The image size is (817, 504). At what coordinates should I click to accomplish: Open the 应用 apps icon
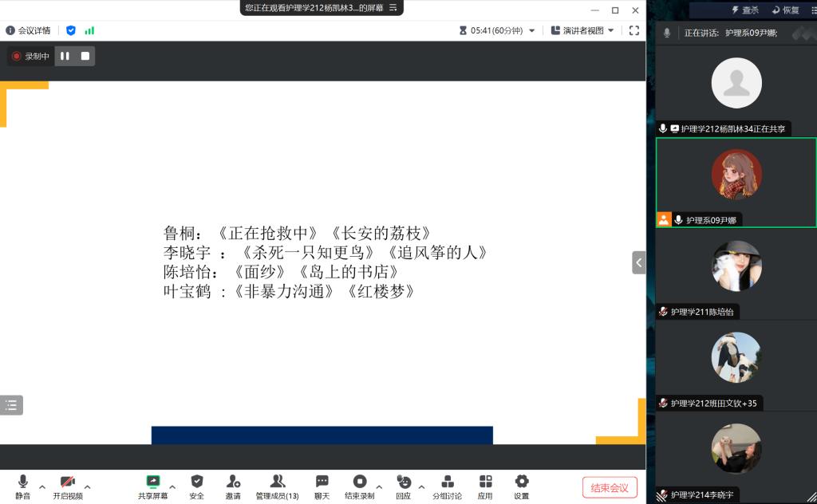tap(485, 486)
